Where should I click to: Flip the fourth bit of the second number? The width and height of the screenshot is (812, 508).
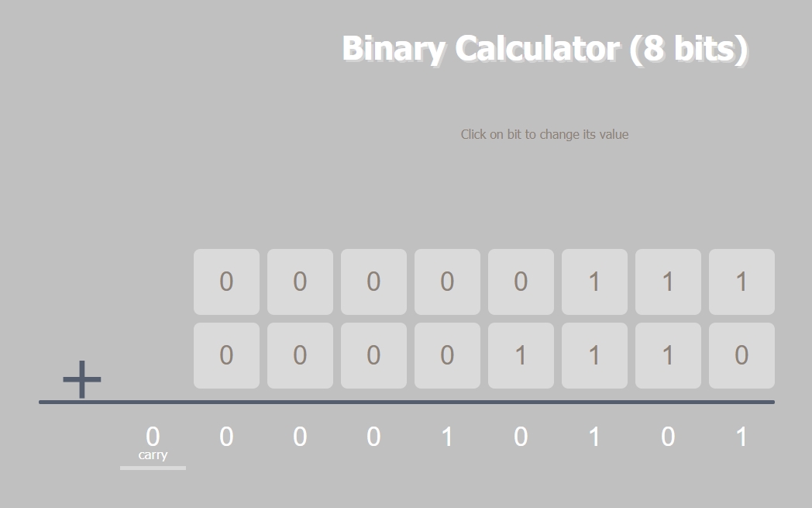point(447,355)
